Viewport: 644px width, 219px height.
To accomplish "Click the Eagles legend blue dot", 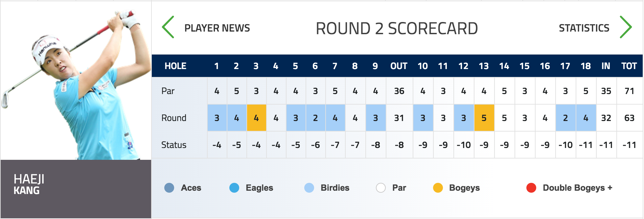I will click(x=234, y=188).
